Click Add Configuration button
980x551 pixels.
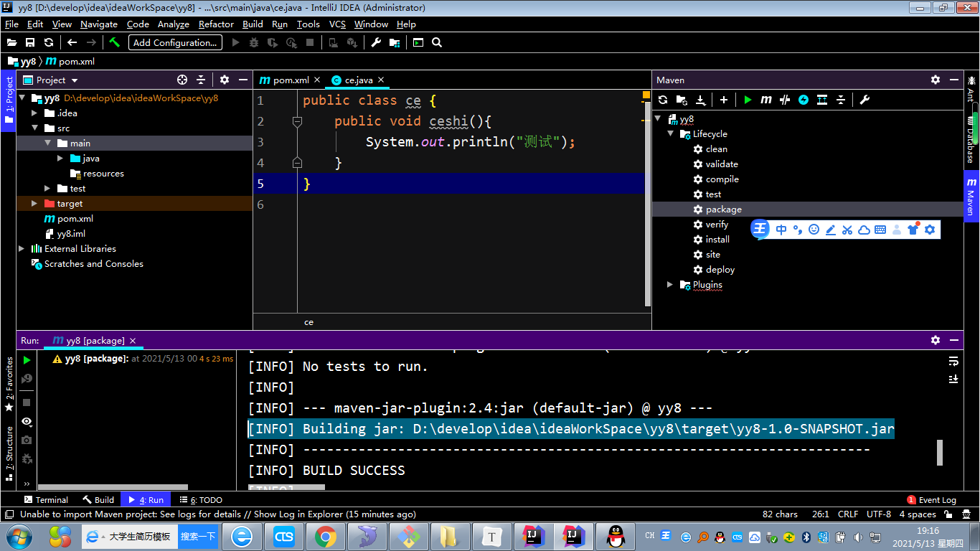[x=175, y=42]
